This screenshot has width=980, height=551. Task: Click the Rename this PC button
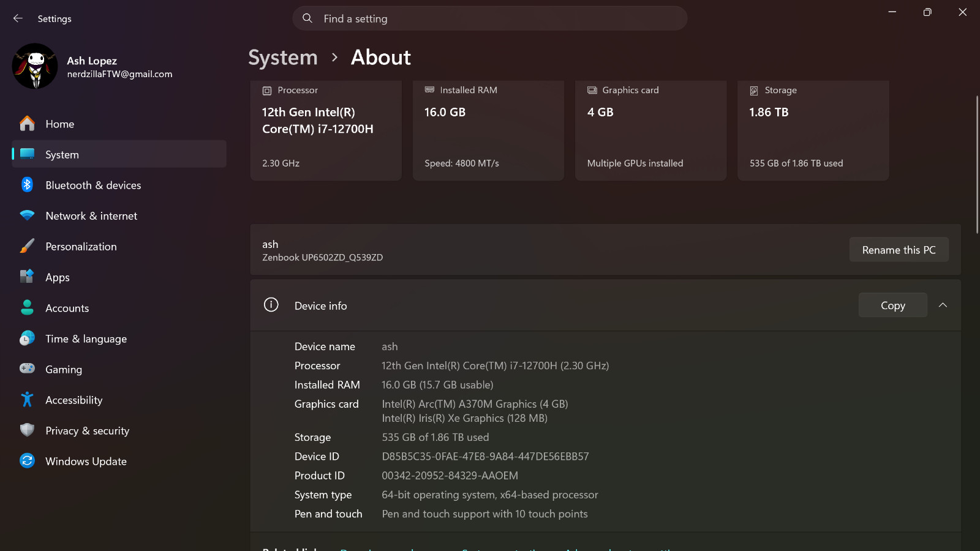coord(899,250)
